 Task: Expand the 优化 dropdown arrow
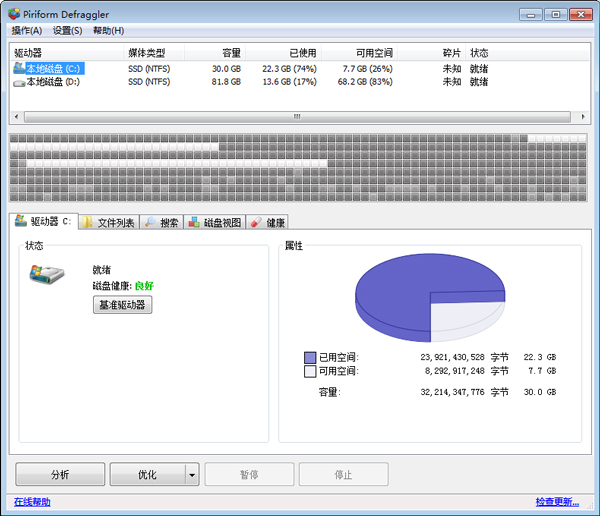tap(192, 474)
